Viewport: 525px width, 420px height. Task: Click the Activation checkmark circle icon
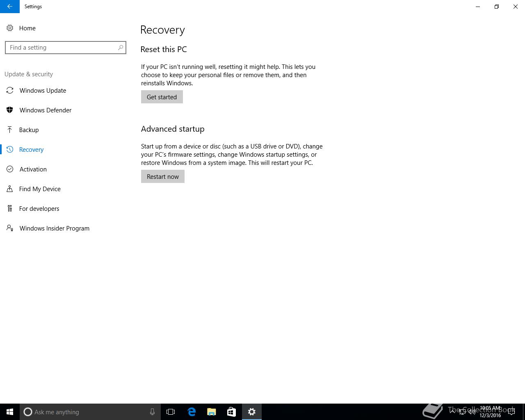10,169
